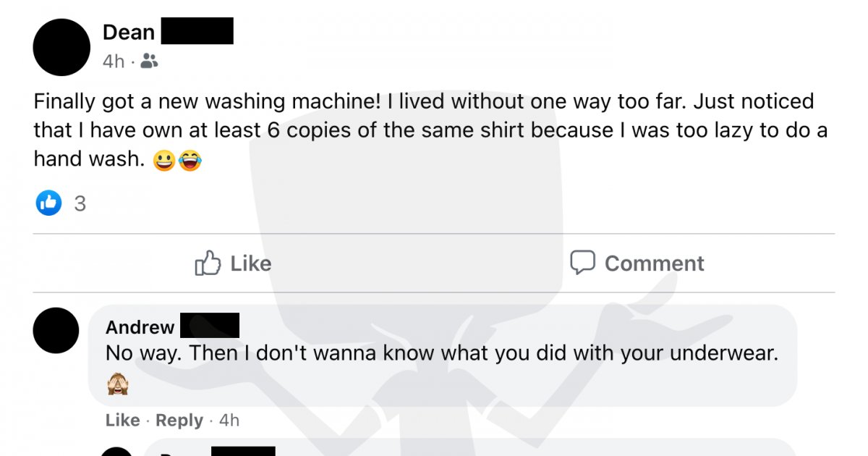
Task: Like Dean's post
Action: pyautogui.click(x=231, y=263)
